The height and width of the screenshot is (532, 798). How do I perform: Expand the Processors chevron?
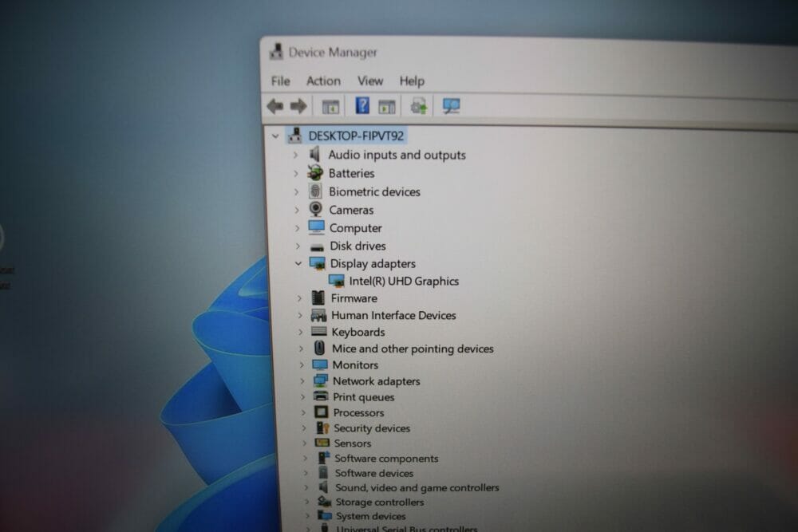tap(303, 412)
